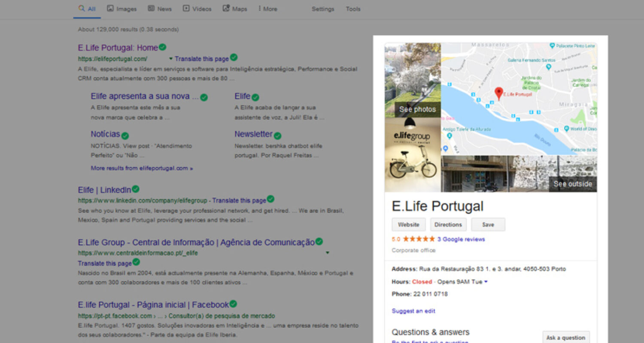The width and height of the screenshot is (644, 343).
Task: Open the e.lifegroup bicycle photo
Action: tap(413, 154)
